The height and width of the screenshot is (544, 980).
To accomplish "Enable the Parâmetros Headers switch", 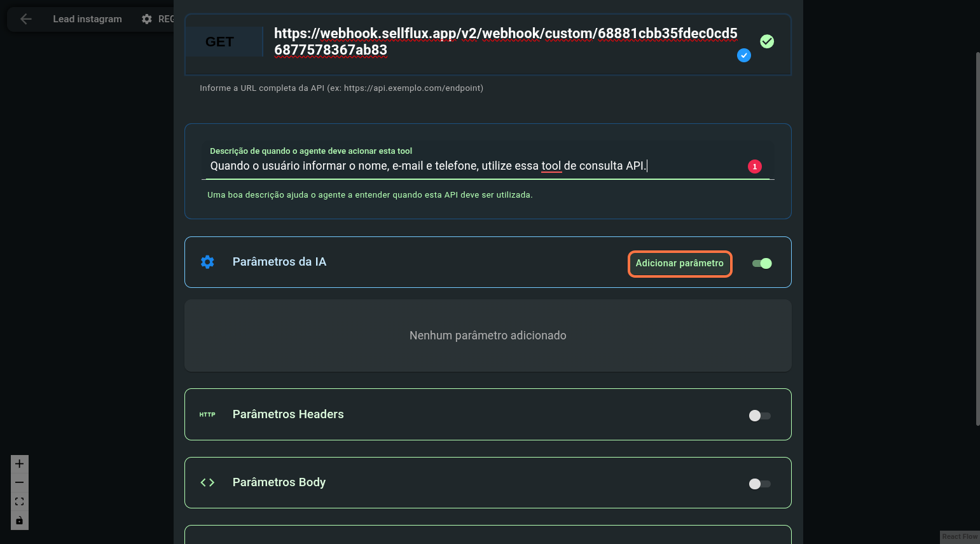I will pyautogui.click(x=759, y=416).
